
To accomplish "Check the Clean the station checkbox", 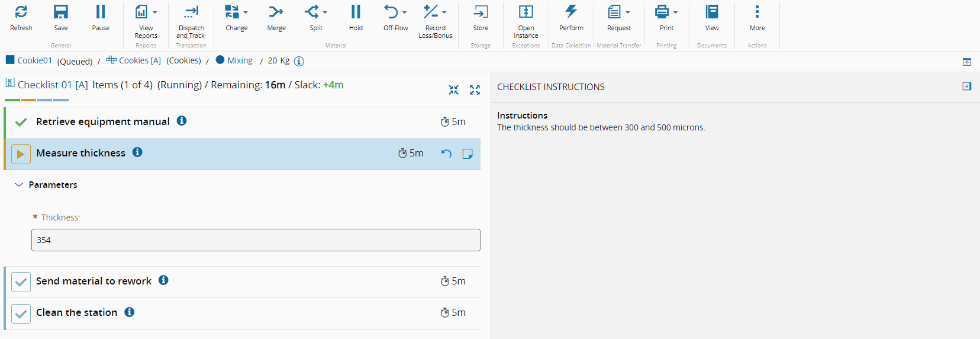I will pos(21,314).
